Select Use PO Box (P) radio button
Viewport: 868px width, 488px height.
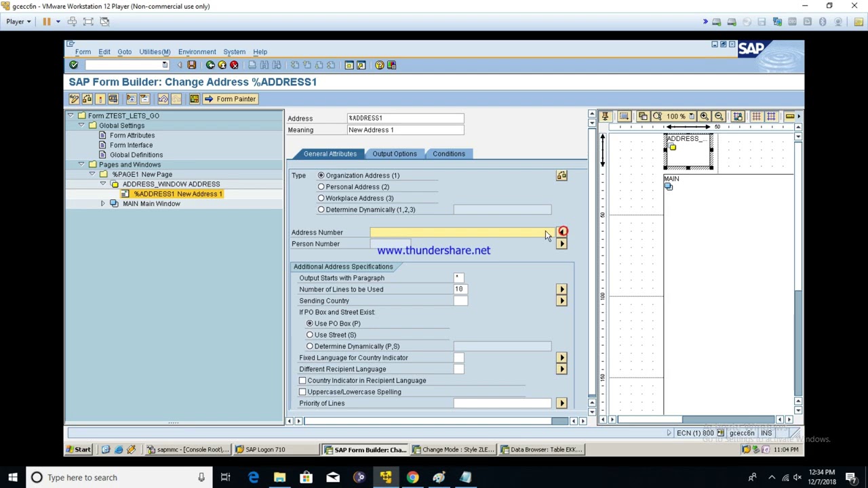pos(310,324)
